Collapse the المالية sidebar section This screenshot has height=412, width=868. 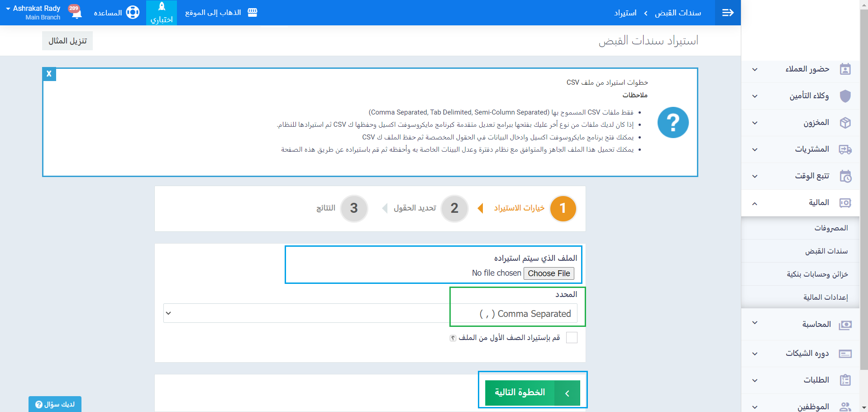coord(754,203)
